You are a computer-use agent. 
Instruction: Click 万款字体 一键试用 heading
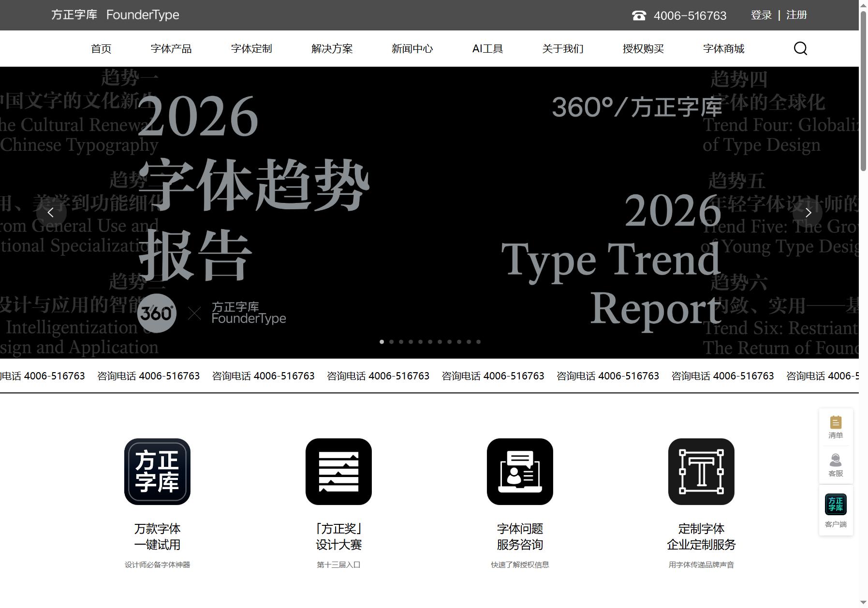click(157, 536)
